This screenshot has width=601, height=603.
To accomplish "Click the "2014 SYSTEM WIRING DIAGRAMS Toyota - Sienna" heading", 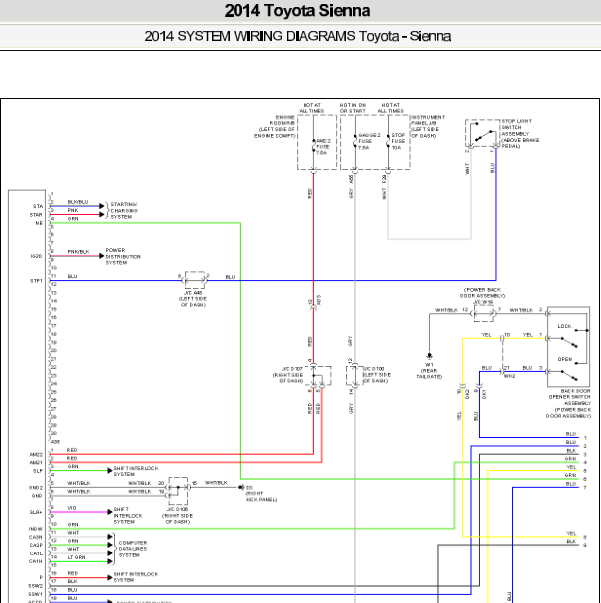I will [298, 36].
